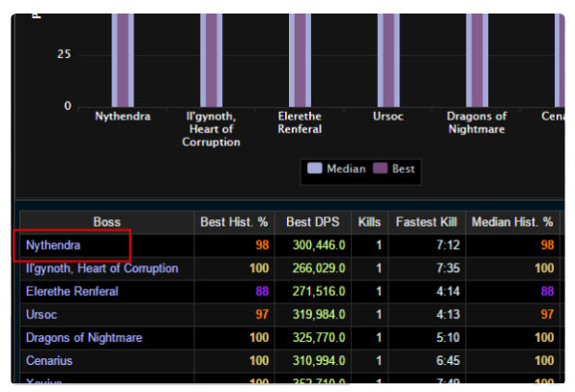Select the Elerethe Renferal chart bar
Screen dimensions: 575x392
pyautogui.click(x=300, y=61)
